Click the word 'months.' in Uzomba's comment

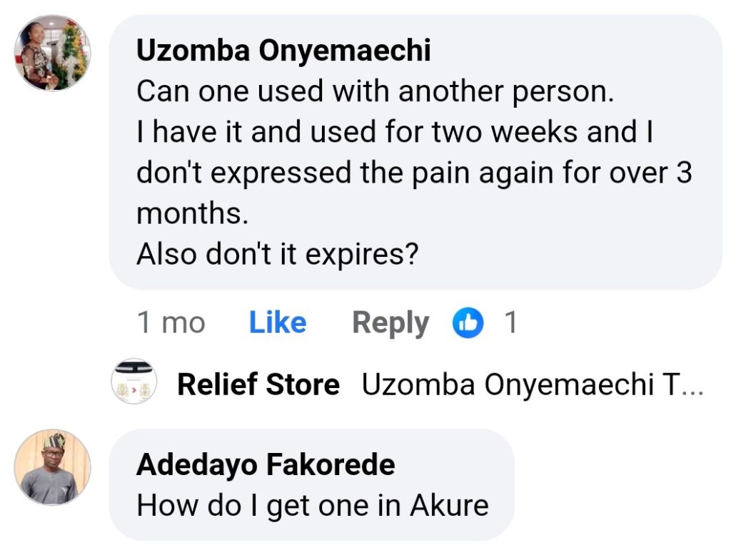click(x=192, y=214)
